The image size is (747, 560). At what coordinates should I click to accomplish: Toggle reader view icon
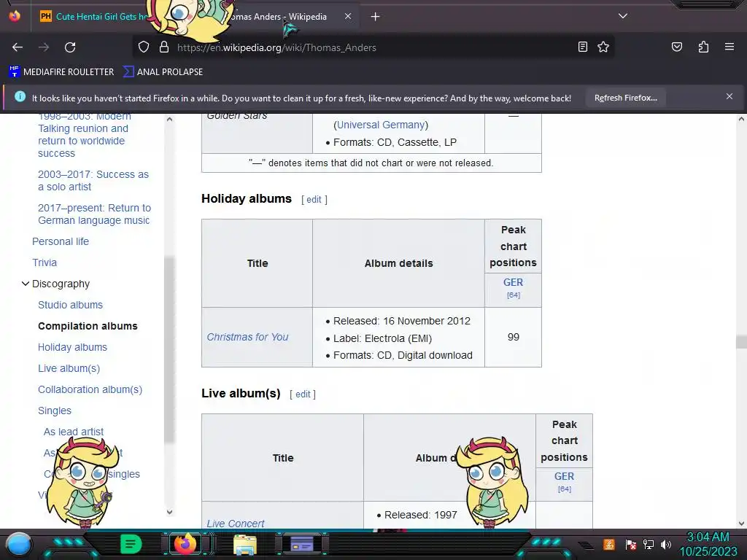tap(582, 47)
